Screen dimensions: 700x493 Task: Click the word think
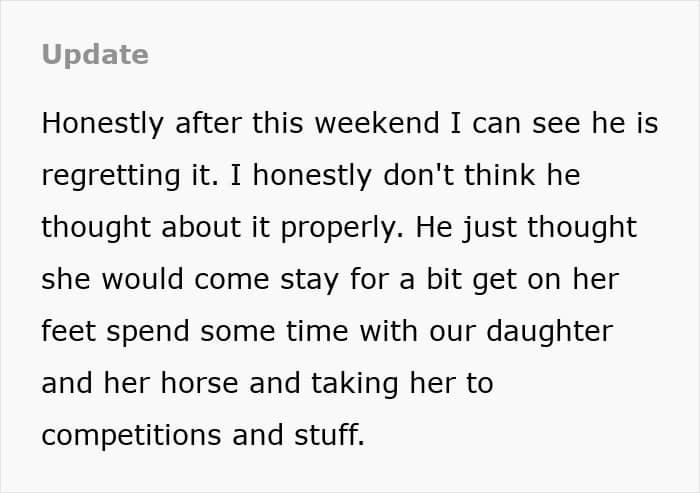[500, 175]
